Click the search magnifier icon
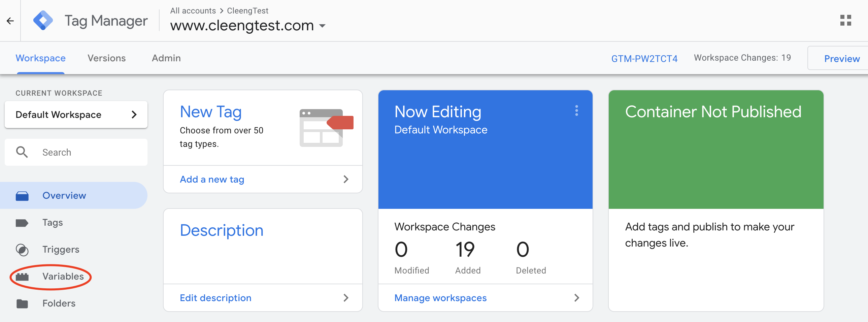Viewport: 868px width, 322px height. click(22, 152)
